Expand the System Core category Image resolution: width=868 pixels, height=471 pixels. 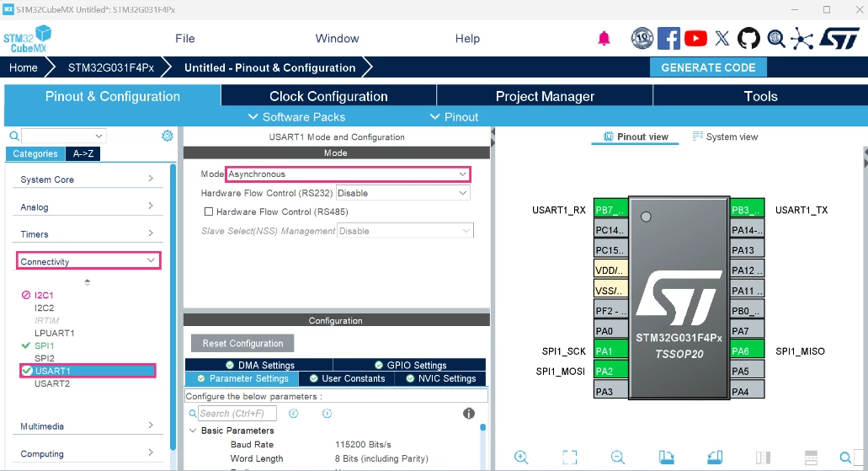click(88, 179)
